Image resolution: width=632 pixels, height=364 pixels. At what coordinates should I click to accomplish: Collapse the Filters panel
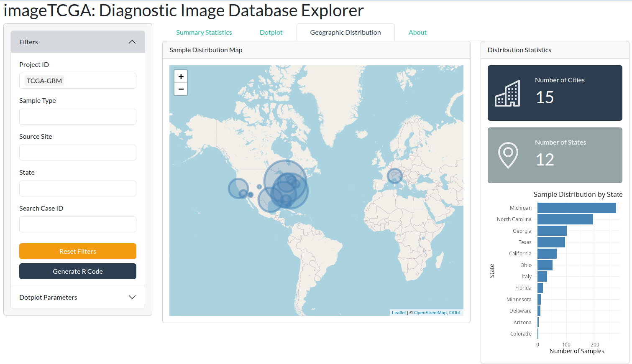[x=132, y=42]
